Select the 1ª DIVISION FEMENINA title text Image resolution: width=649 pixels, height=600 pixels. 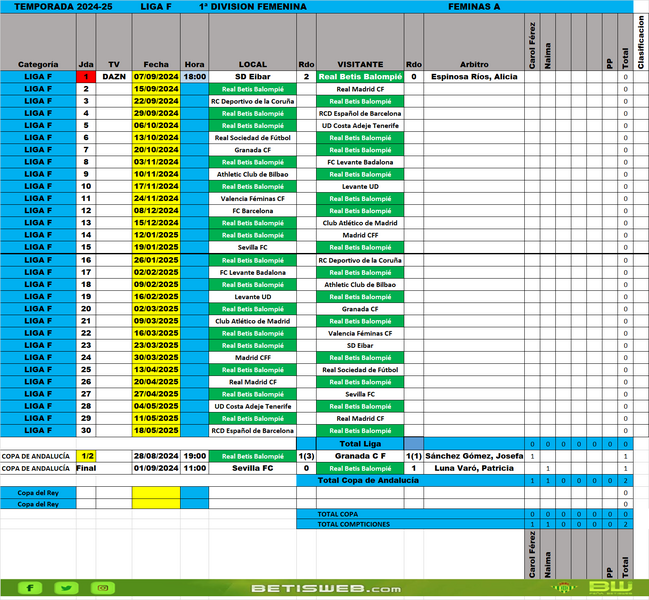[253, 7]
